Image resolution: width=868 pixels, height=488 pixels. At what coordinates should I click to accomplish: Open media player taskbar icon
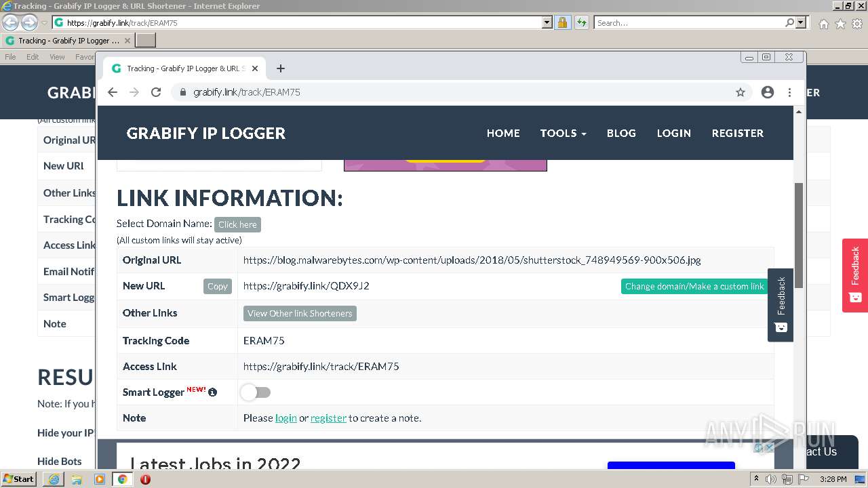100,479
